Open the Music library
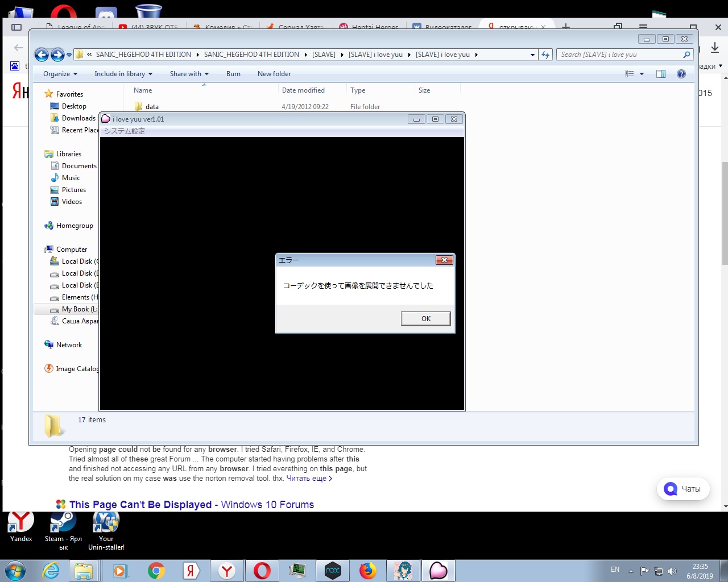 71,178
